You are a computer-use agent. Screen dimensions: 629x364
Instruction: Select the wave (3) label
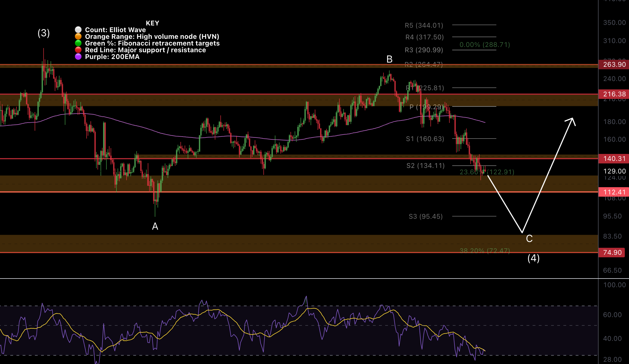tap(44, 33)
